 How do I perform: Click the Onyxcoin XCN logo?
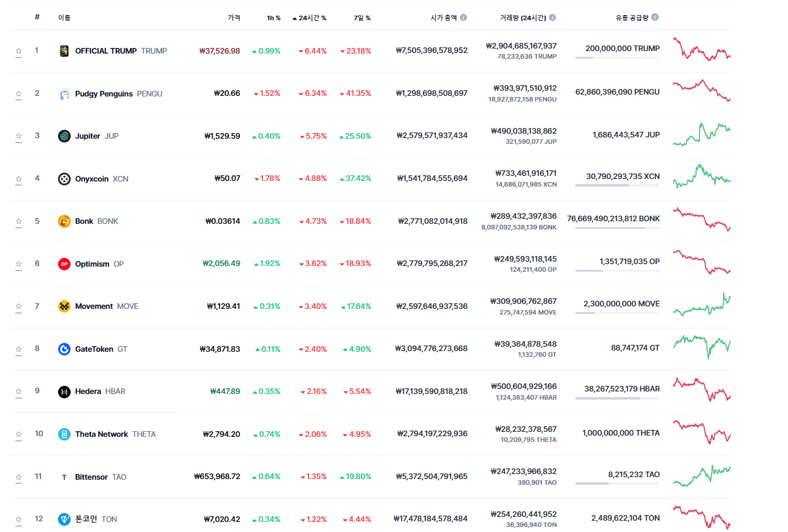(x=64, y=179)
